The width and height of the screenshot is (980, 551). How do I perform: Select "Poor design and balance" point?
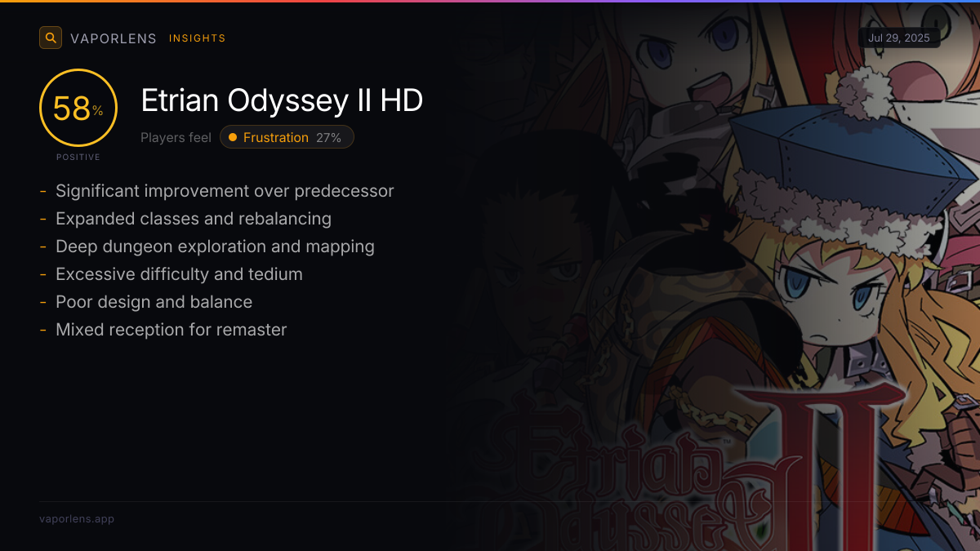tap(154, 302)
